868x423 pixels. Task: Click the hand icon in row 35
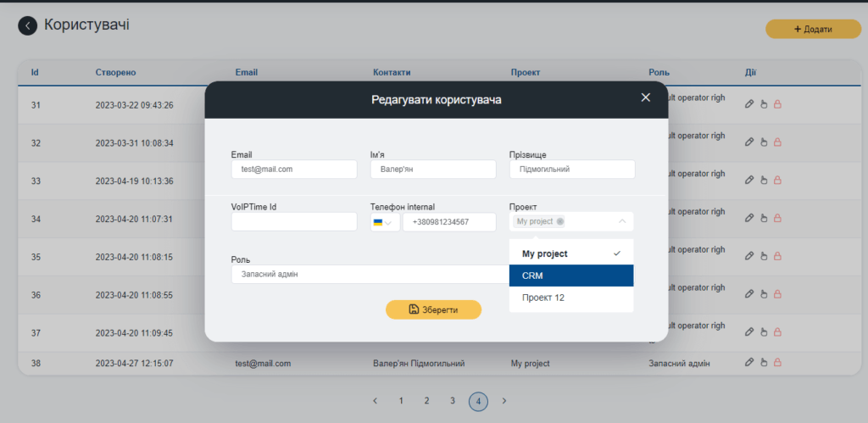764,256
